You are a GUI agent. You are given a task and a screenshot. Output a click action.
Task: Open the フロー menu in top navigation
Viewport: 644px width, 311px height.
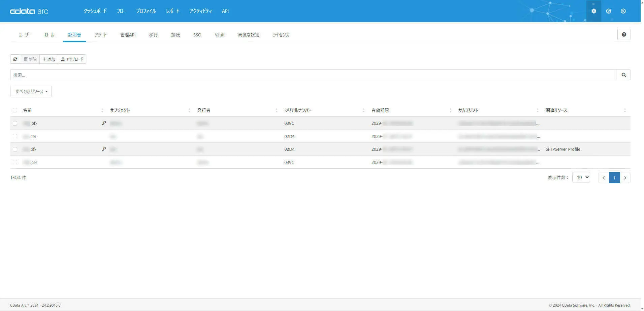pyautogui.click(x=121, y=11)
